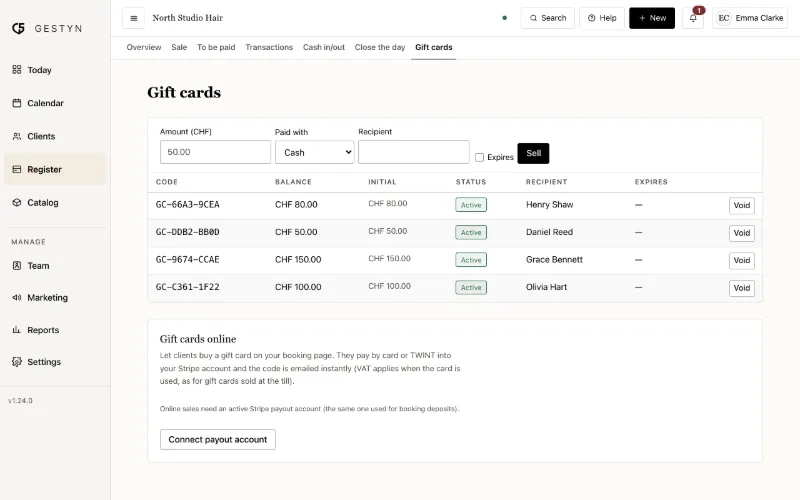The height and width of the screenshot is (500, 800).
Task: Click the Gift cards online heading
Action: point(198,339)
